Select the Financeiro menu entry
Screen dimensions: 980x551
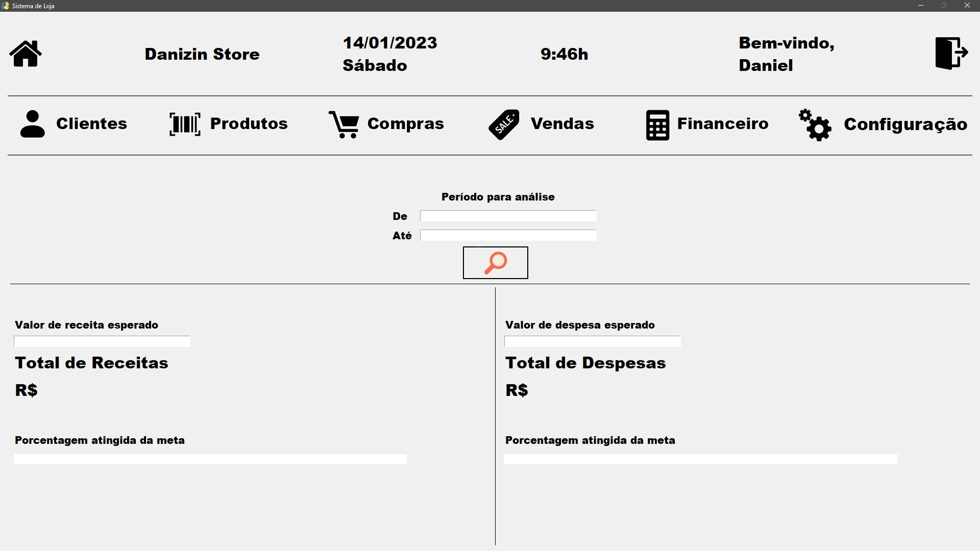coord(723,123)
